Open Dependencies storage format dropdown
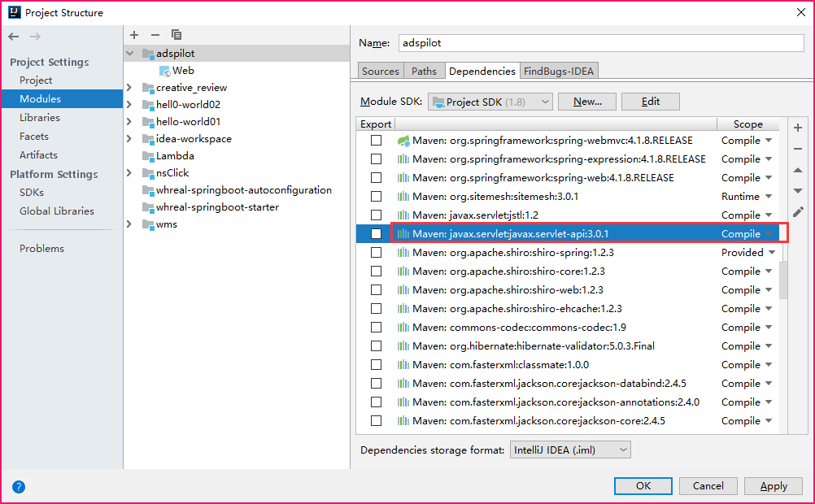The height and width of the screenshot is (504, 815). [x=571, y=450]
